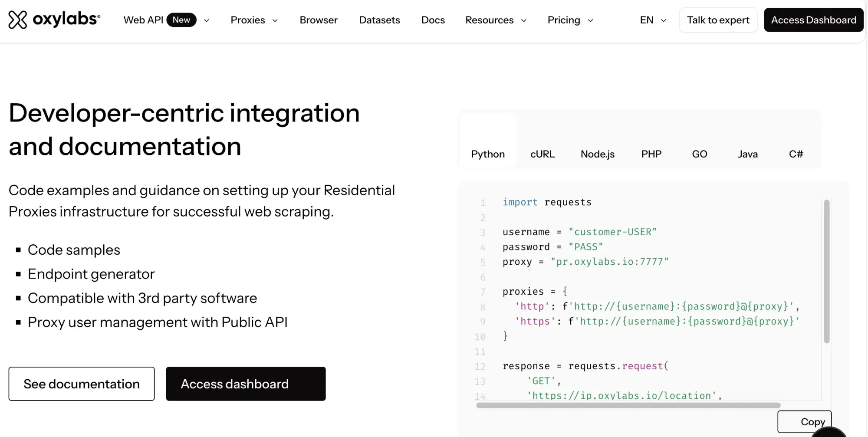This screenshot has height=437, width=868.
Task: Show the GO code example
Action: pyautogui.click(x=700, y=154)
